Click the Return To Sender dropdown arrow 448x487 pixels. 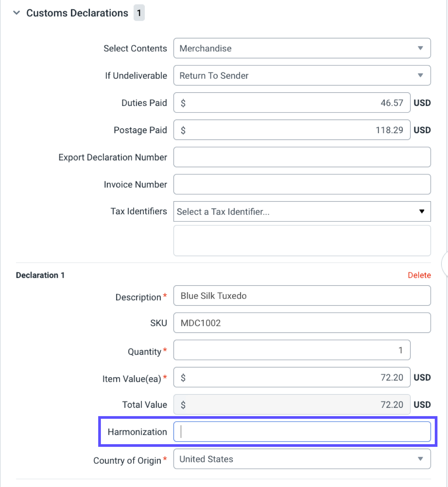pos(420,75)
